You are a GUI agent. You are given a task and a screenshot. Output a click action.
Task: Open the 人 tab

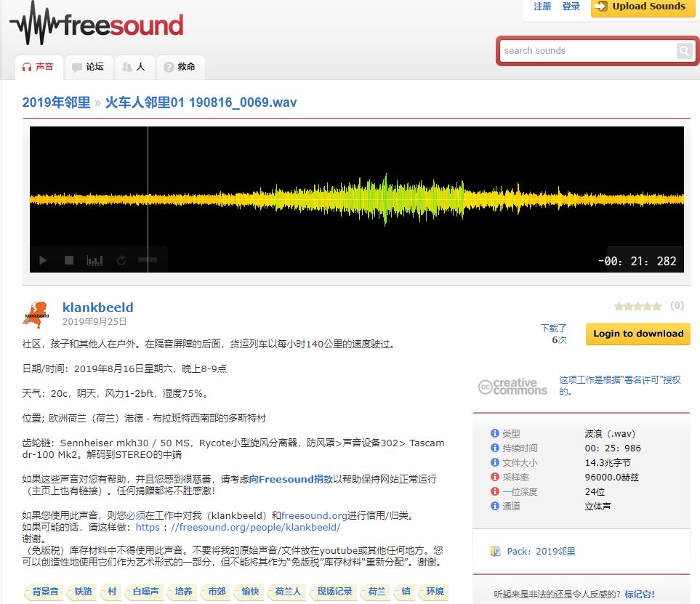click(134, 67)
